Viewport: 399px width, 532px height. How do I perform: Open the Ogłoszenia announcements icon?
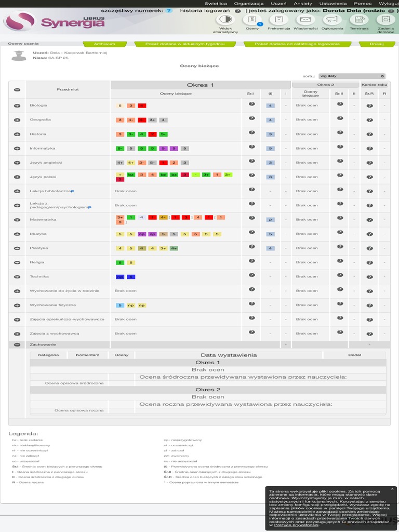(332, 19)
